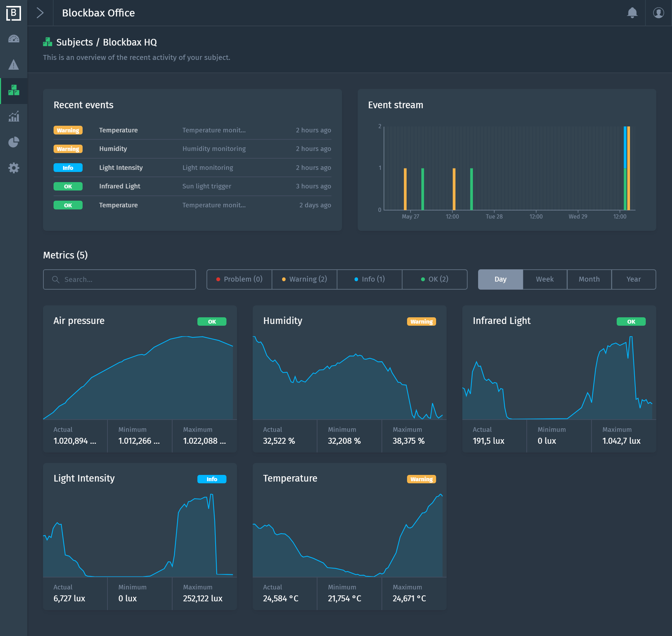The height and width of the screenshot is (636, 672).
Task: Toggle the Problem (0) filter
Action: click(x=239, y=279)
